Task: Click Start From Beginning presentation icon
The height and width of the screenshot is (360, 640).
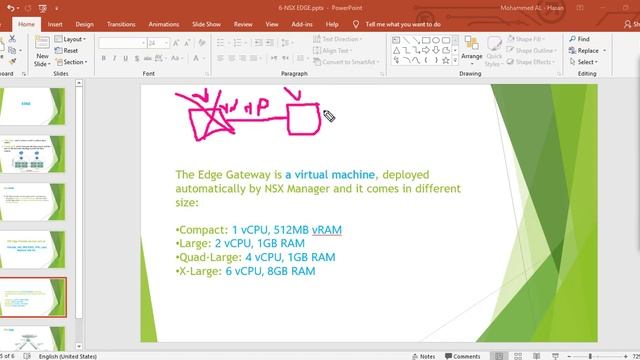Action: coord(42,8)
